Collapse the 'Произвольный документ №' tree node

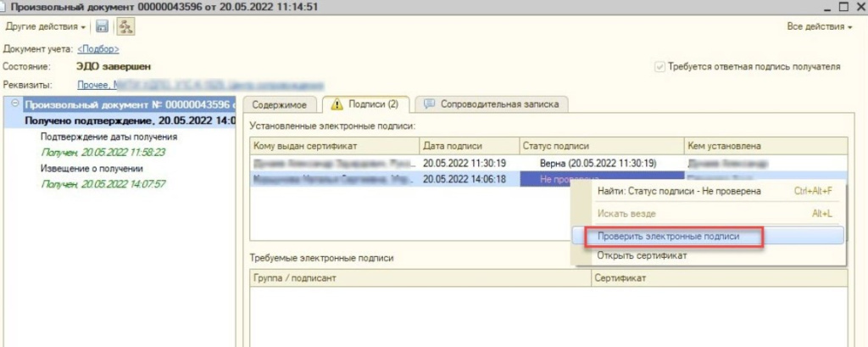[16, 105]
